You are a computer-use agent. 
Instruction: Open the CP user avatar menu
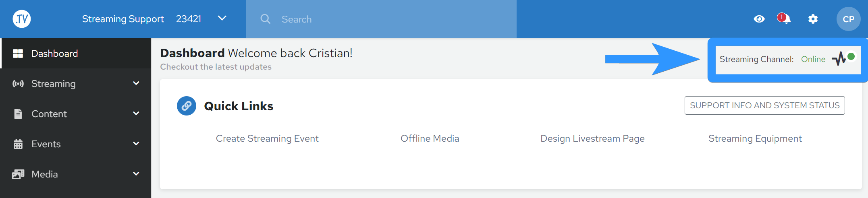[x=848, y=19]
